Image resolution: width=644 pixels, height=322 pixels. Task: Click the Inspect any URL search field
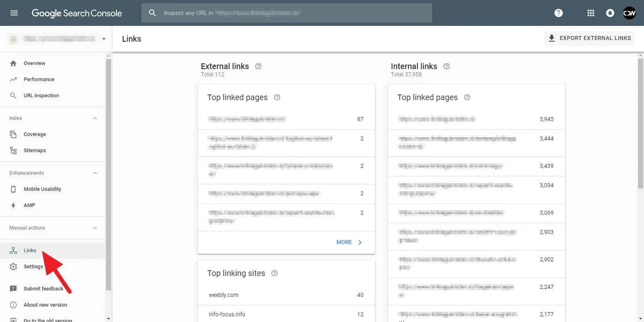pyautogui.click(x=287, y=13)
